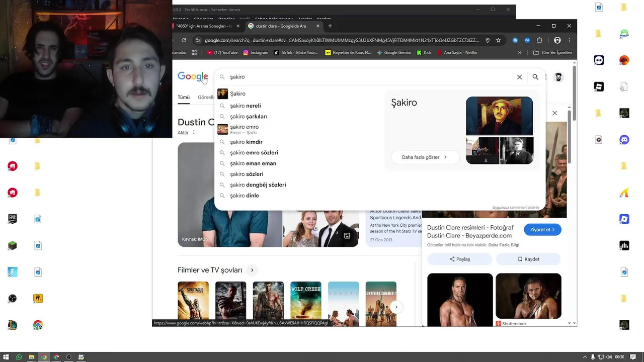The image size is (644, 362).
Task: Open new tab in Chrome
Action: (330, 26)
